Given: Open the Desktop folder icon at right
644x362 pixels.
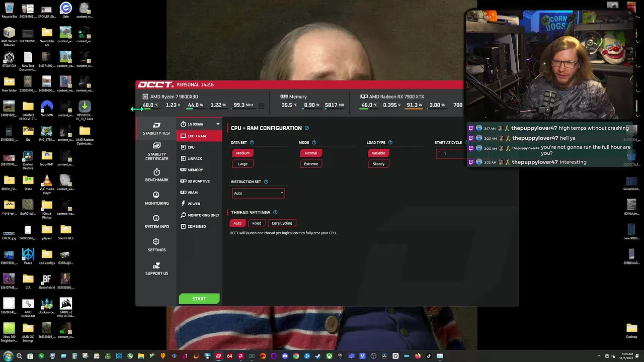Looking at the screenshot, I should click(x=631, y=330).
